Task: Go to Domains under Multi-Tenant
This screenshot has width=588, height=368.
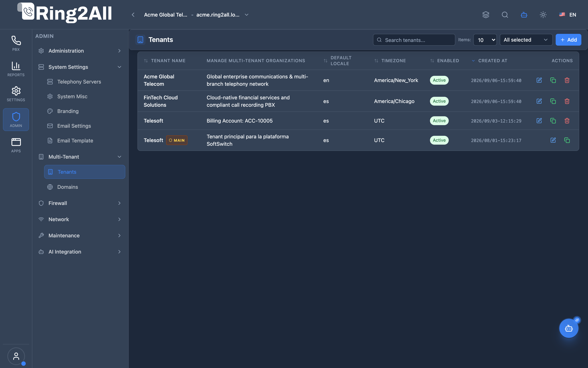Action: click(x=85, y=187)
